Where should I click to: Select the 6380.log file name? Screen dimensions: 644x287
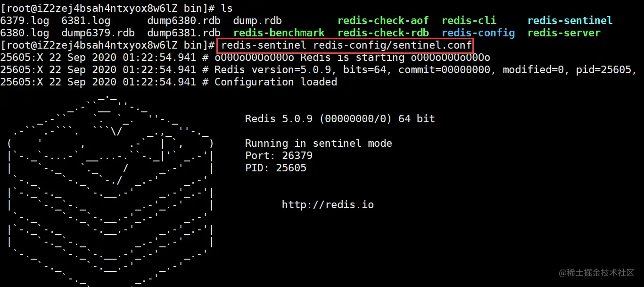point(25,33)
